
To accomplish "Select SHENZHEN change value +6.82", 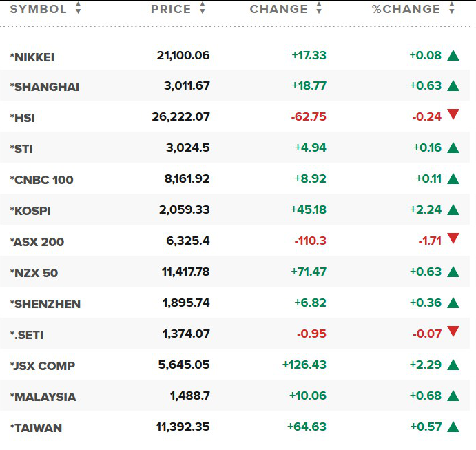I will 310,303.
